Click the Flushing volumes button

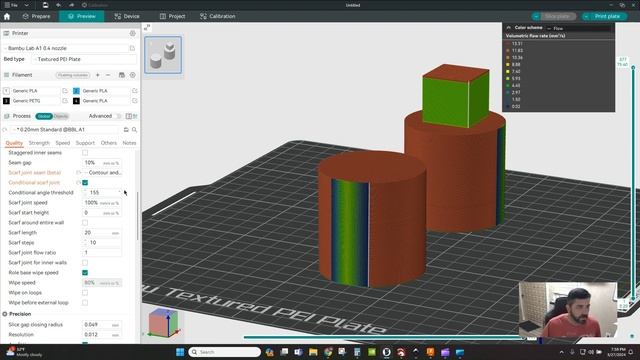[73, 75]
